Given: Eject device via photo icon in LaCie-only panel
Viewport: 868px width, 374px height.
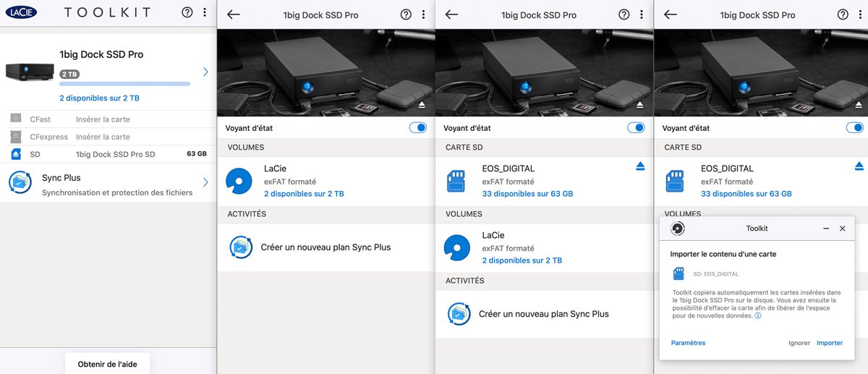Looking at the screenshot, I should pos(422,105).
